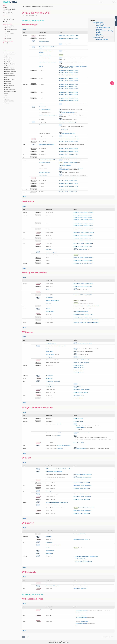This screenshot has height=644, width=117.
Task: Open SiteMap in the Help sidebar
Action: 6,8
